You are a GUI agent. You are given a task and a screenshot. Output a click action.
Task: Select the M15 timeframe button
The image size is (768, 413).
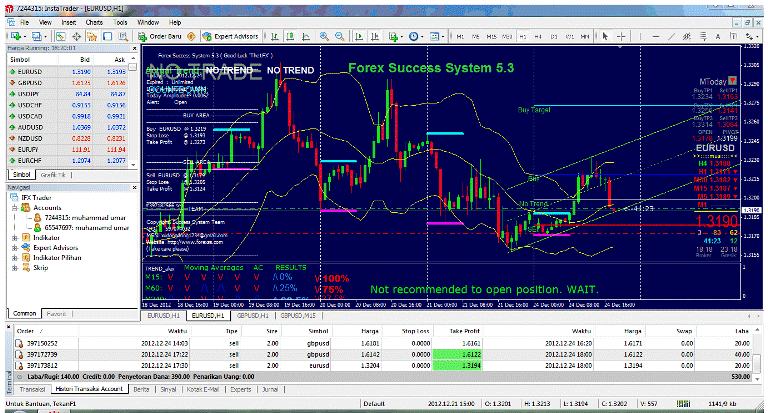click(x=491, y=37)
